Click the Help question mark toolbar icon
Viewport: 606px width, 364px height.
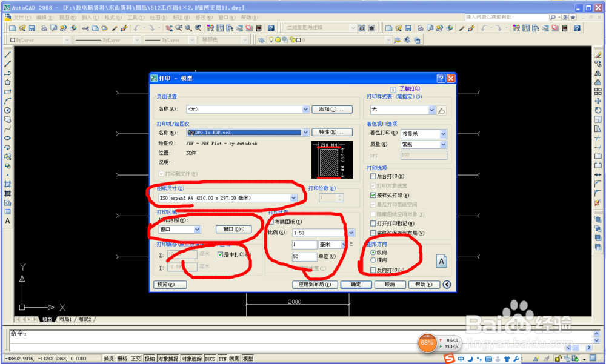point(271,28)
